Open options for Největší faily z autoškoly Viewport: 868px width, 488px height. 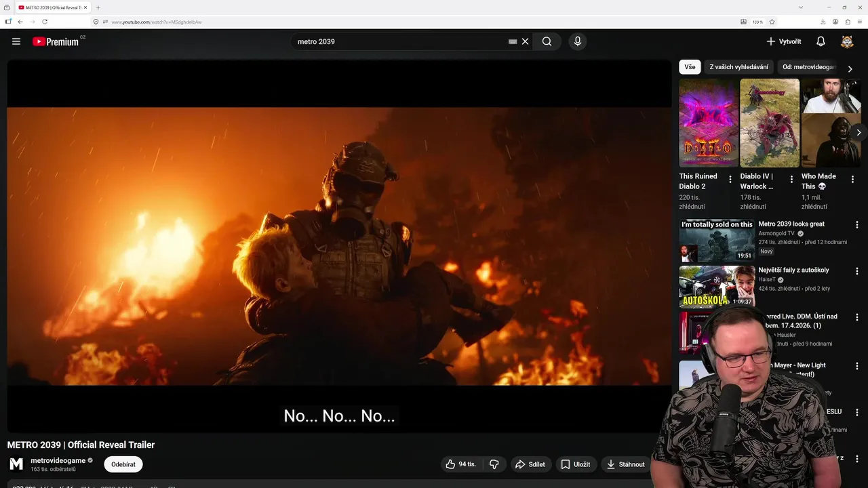click(x=856, y=271)
